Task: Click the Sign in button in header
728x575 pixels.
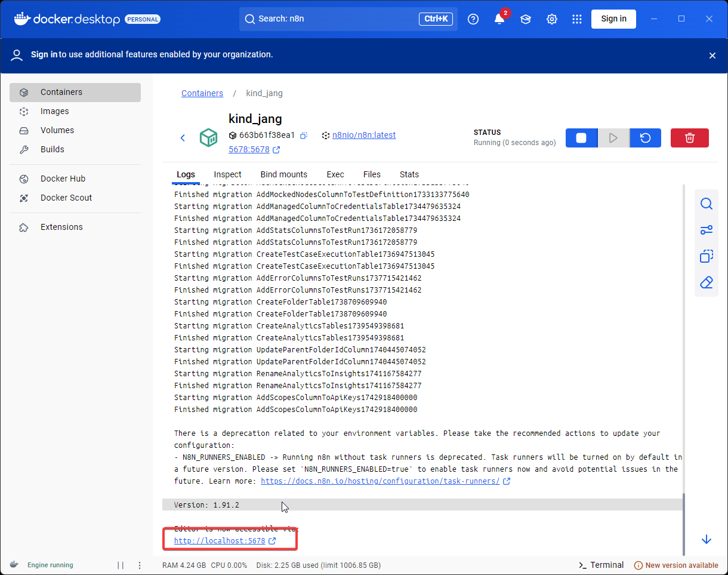Action: pos(613,19)
